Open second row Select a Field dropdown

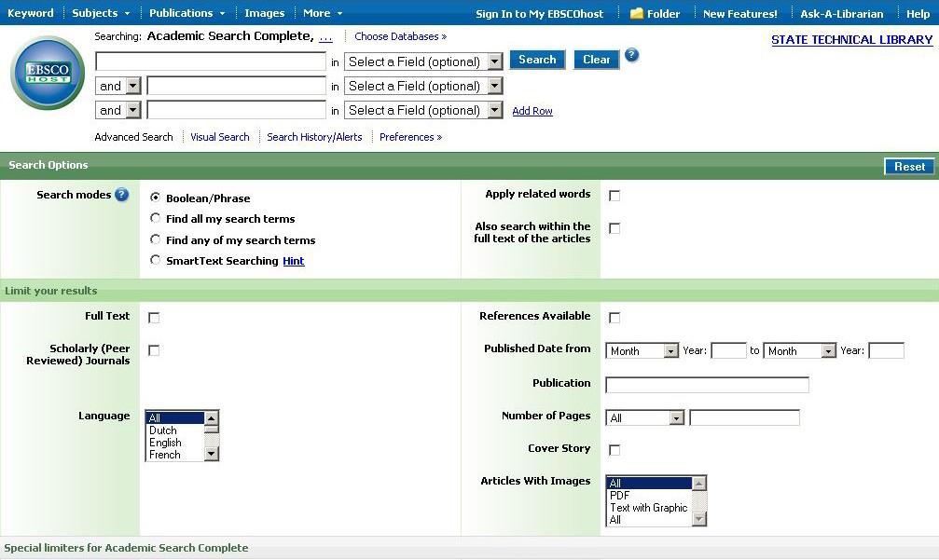[x=423, y=86]
